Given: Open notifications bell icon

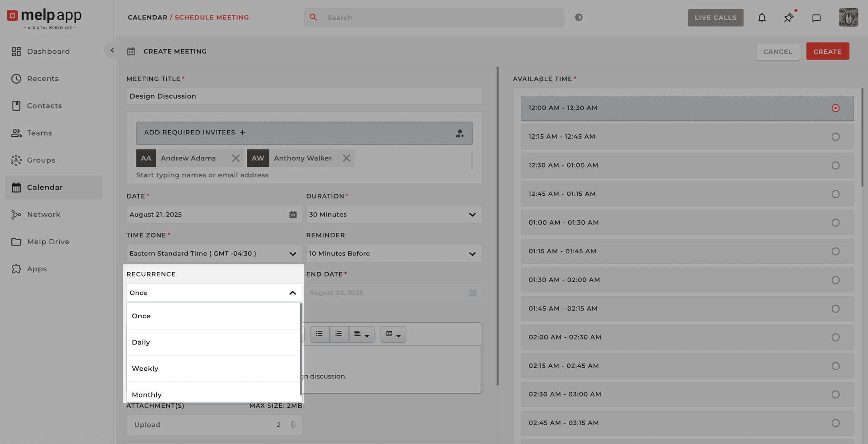Looking at the screenshot, I should click(x=762, y=18).
